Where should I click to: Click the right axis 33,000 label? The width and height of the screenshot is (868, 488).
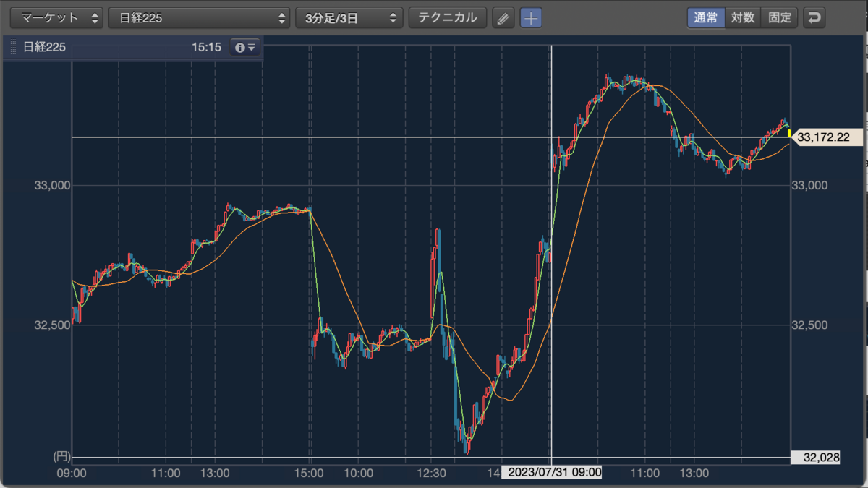click(x=809, y=186)
